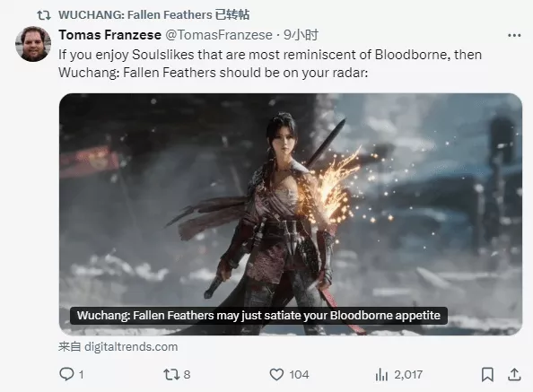This screenshot has width=533, height=392.
Task: Click the reply speech bubble icon
Action: coord(66,374)
